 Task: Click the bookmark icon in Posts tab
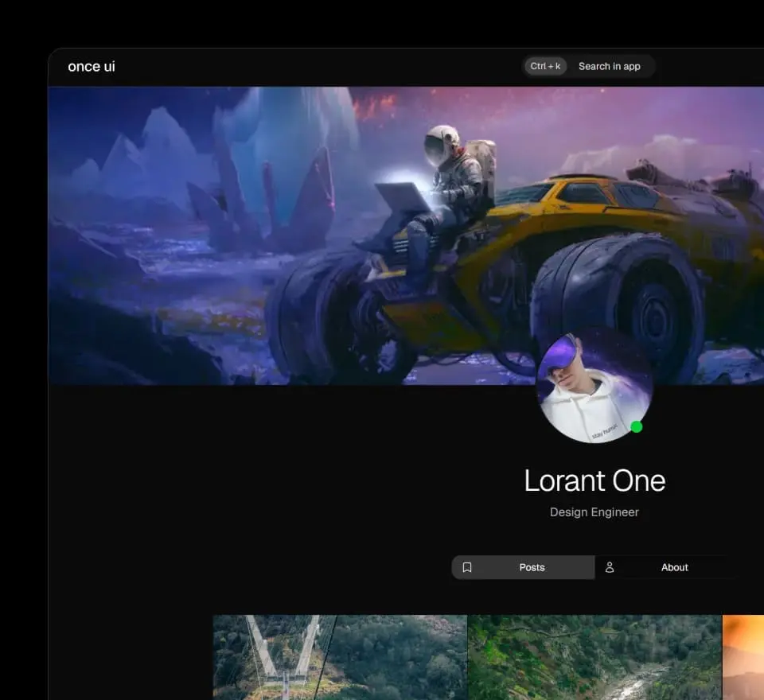(x=467, y=567)
